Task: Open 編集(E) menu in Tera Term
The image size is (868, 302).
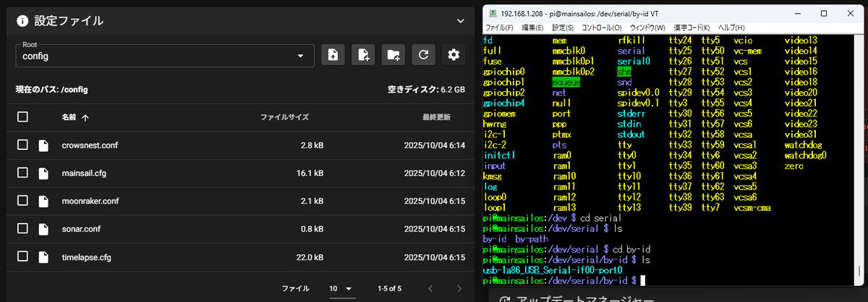Action: tap(532, 28)
